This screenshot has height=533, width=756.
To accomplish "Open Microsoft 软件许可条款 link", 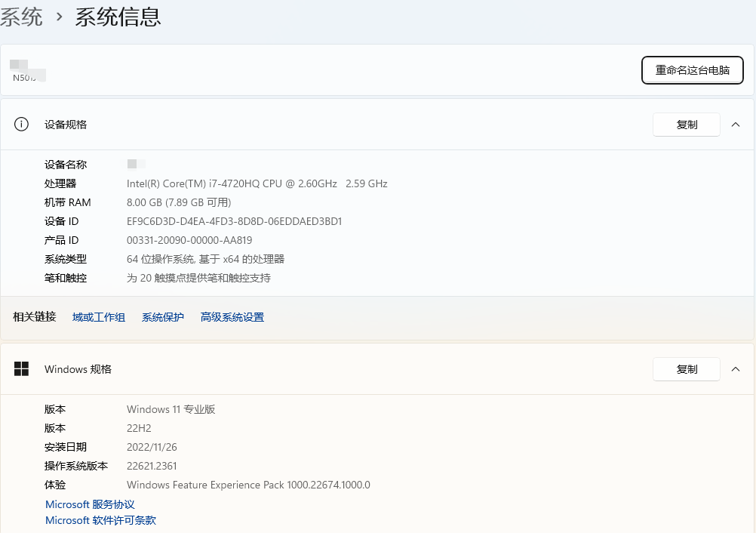I will [100, 520].
